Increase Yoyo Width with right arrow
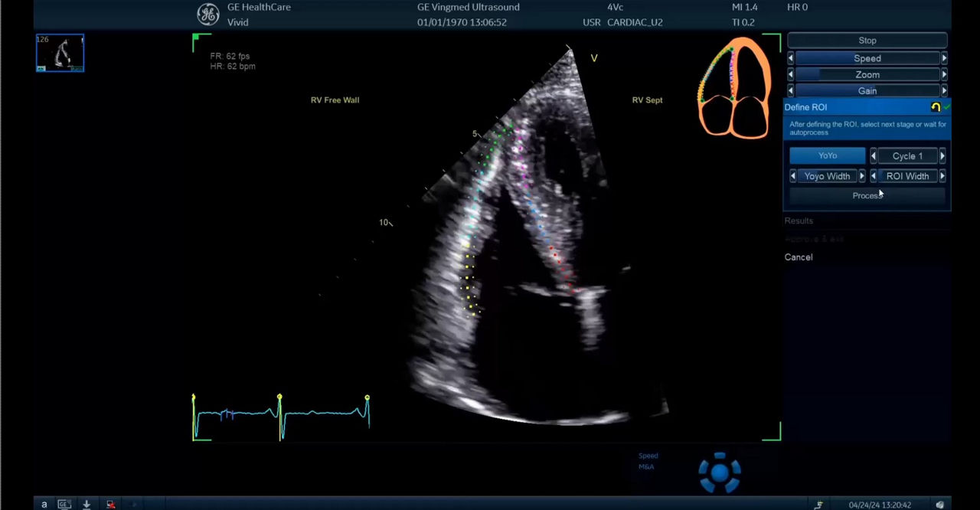The width and height of the screenshot is (980, 510). 861,176
